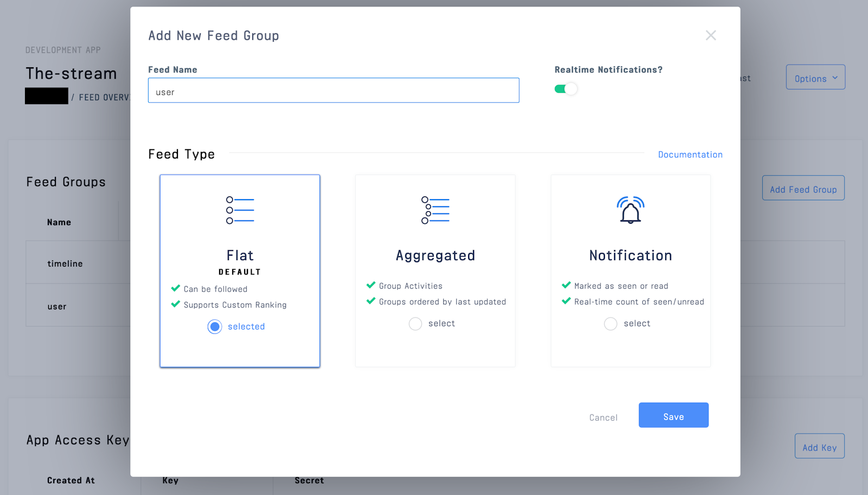The width and height of the screenshot is (868, 495).
Task: Click the checkmark beside Marked as seen or read
Action: pyautogui.click(x=566, y=285)
